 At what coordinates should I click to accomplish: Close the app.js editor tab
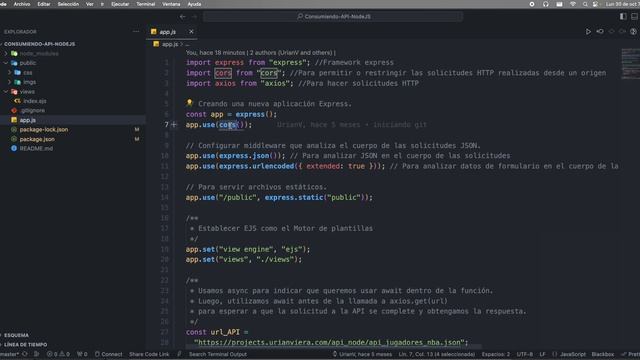click(191, 31)
